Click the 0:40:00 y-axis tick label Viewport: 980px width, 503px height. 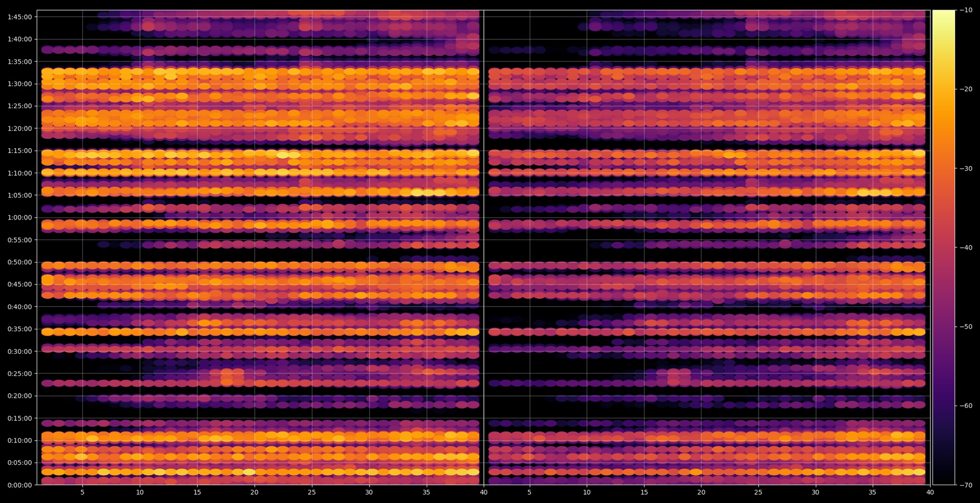[x=19, y=307]
